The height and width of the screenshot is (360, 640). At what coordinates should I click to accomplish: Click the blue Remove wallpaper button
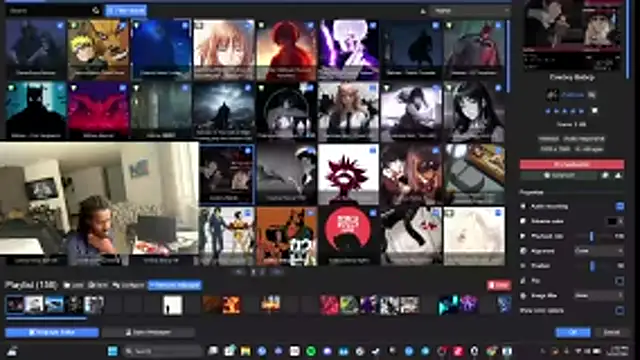tap(175, 285)
